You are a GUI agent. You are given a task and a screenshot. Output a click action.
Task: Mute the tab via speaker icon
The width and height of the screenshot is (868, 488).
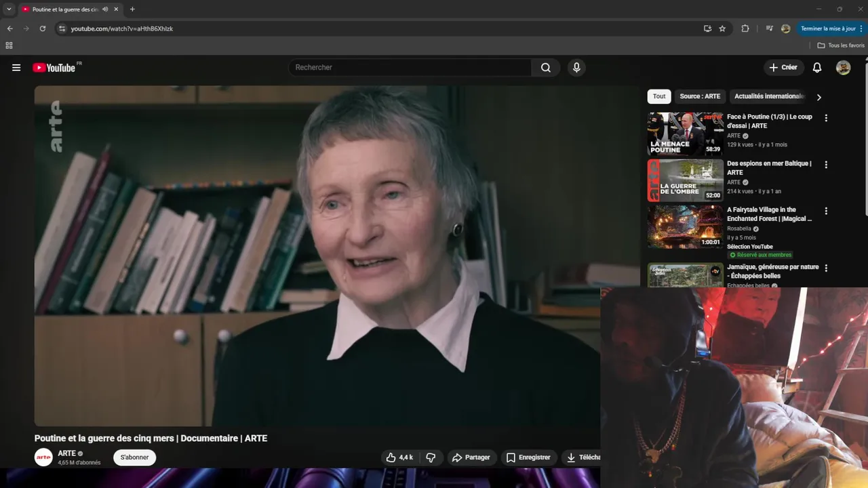105,9
